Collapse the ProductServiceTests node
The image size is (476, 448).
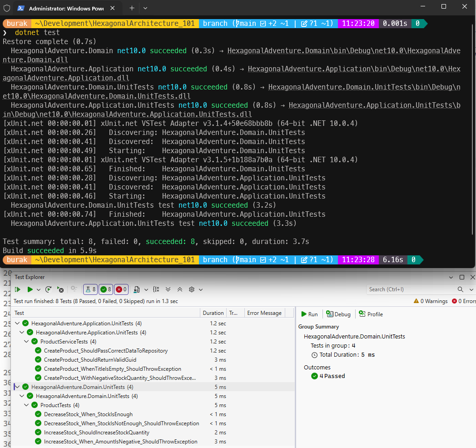click(26, 341)
